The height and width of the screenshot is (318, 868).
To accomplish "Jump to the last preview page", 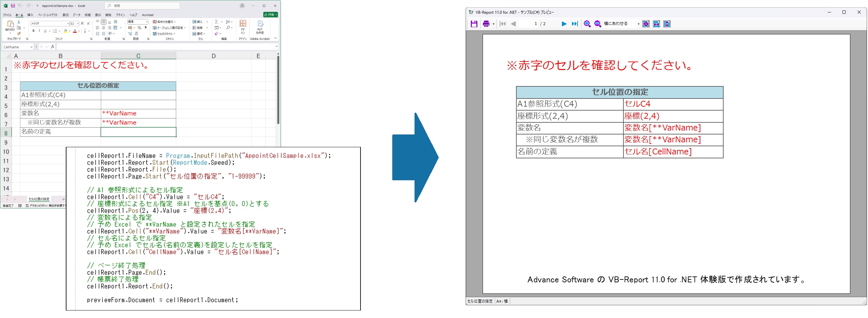I will tap(575, 24).
